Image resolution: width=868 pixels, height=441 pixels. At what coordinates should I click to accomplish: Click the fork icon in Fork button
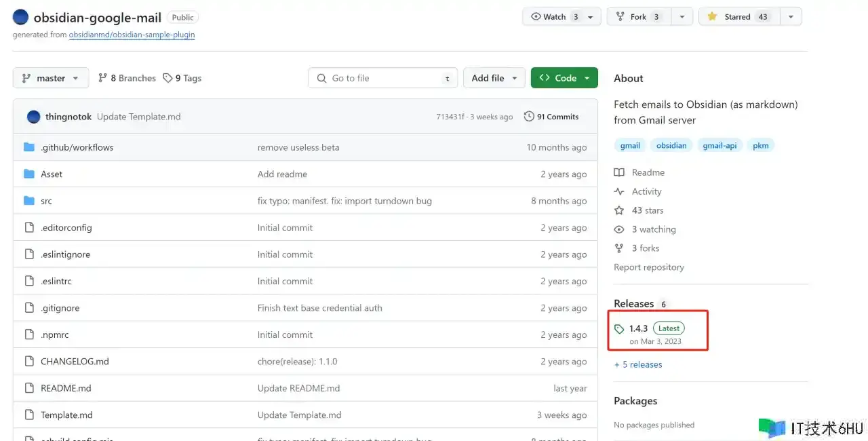(x=620, y=17)
